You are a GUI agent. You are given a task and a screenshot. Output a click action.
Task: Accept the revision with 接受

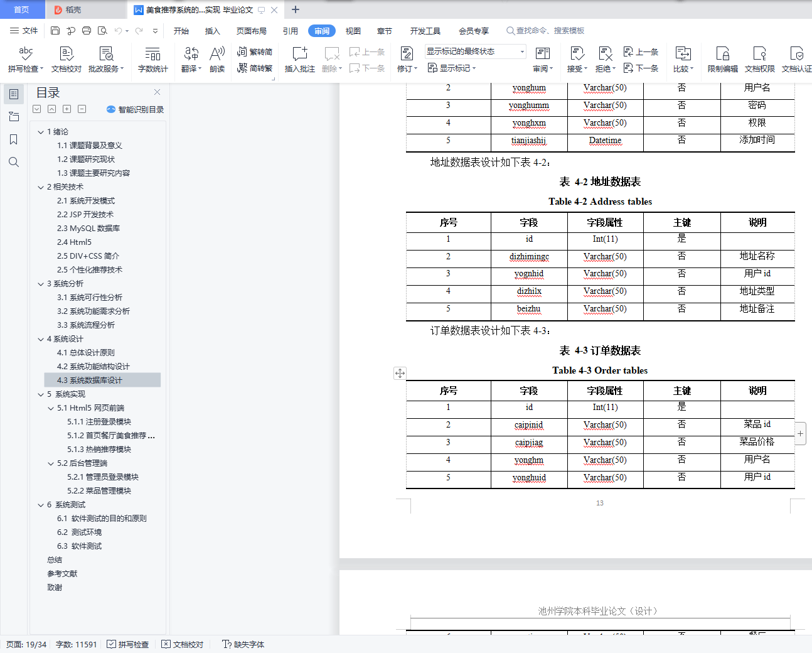coord(577,60)
